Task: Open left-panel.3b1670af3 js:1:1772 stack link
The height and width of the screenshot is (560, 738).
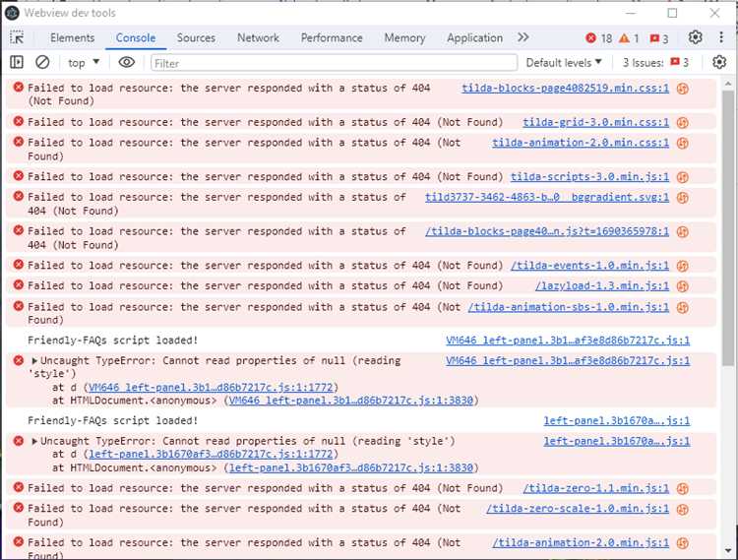Action: coord(211,455)
